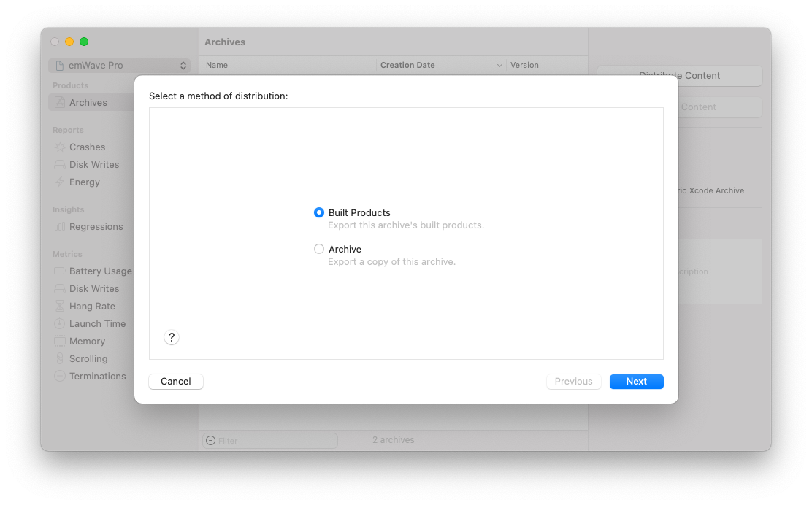The image size is (812, 505).
Task: Open Scrolling metrics
Action: [x=88, y=358]
